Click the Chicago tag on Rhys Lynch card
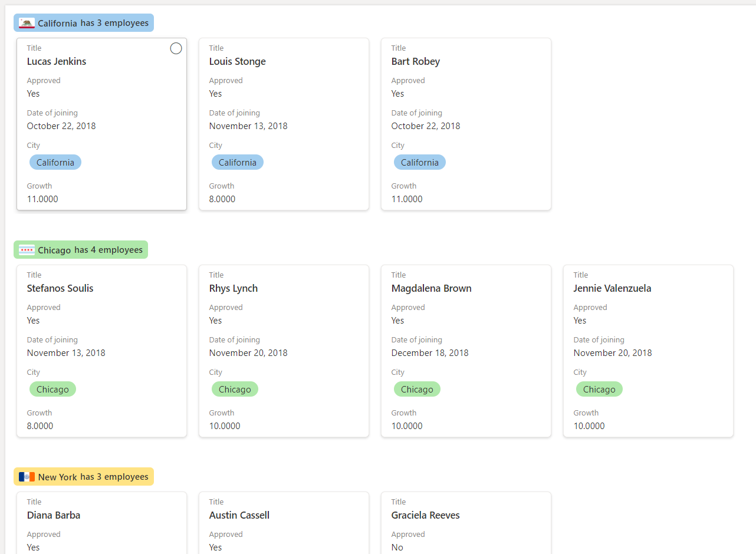This screenshot has width=756, height=554. pos(235,389)
